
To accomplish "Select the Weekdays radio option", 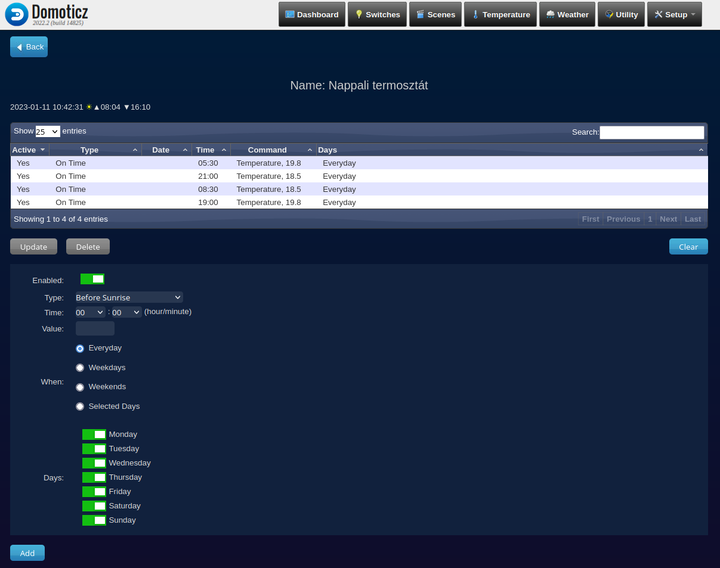I will pyautogui.click(x=80, y=368).
